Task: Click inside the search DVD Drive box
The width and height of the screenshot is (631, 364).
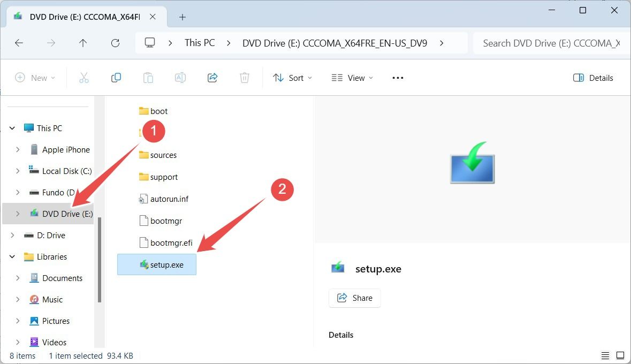Action: 551,43
